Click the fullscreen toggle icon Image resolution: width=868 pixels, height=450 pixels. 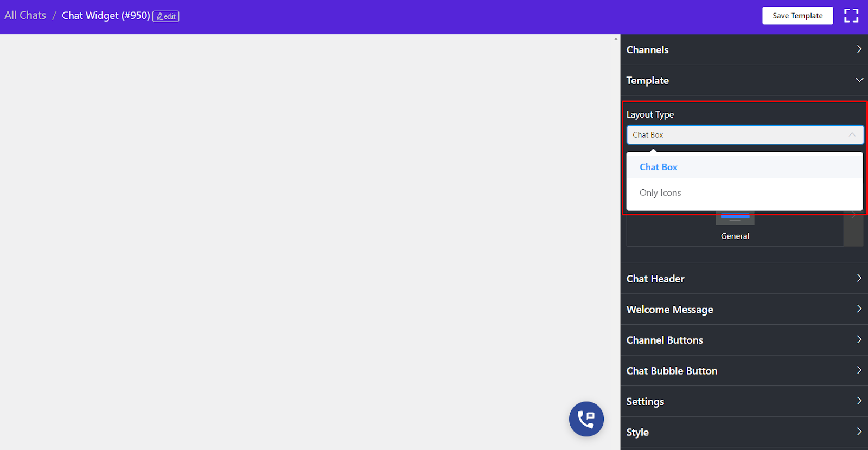click(851, 16)
